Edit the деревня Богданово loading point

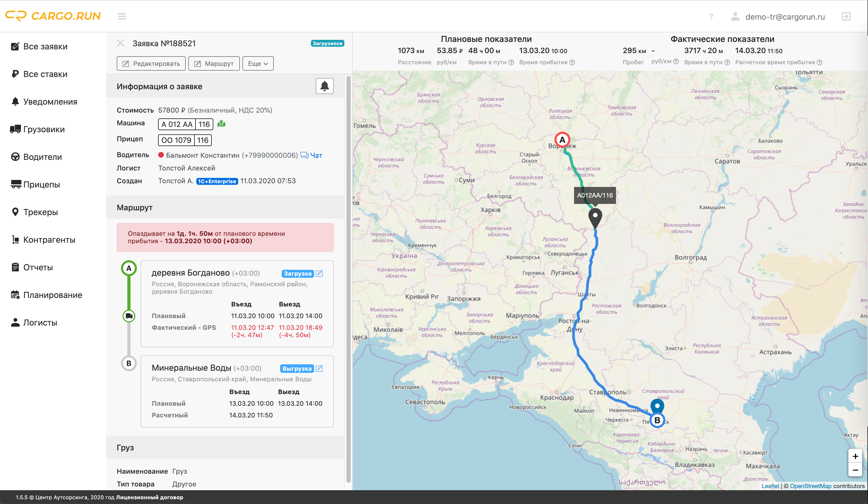[x=319, y=273]
